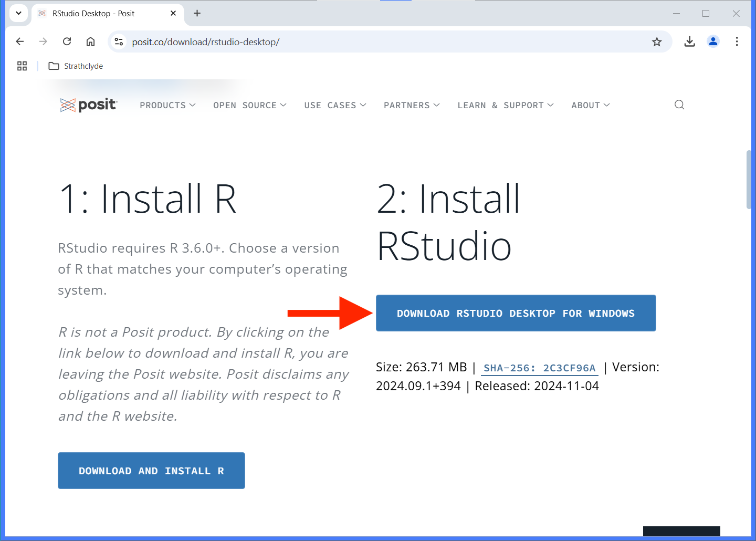Image resolution: width=756 pixels, height=541 pixels.
Task: Open the browser home page
Action: point(90,41)
